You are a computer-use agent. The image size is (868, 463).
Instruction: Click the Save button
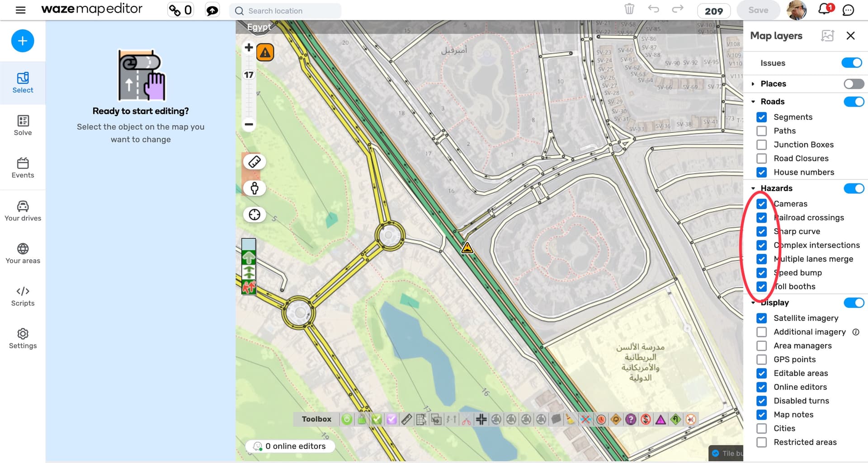[x=758, y=10]
